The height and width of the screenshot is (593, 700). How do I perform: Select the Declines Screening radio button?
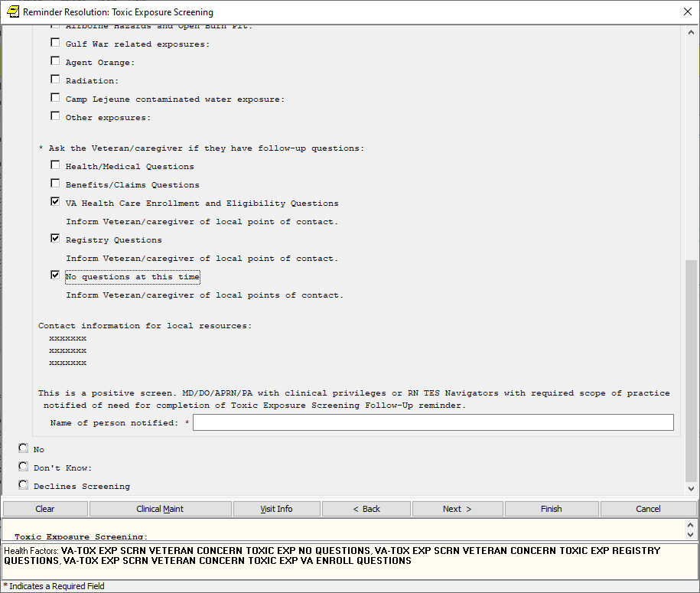24,485
